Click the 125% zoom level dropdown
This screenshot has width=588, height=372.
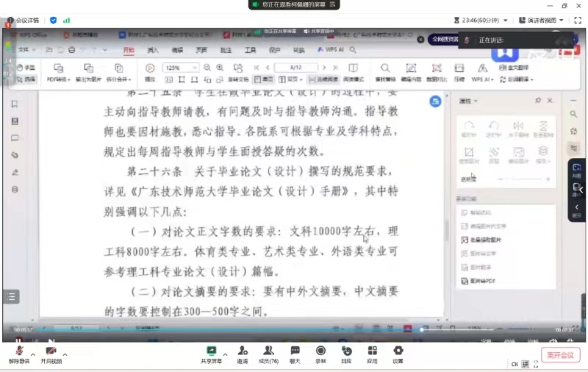pos(181,68)
